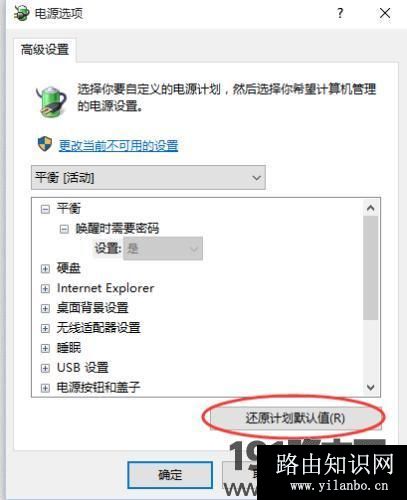Collapse the 平衡 tree node
Image resolution: width=407 pixels, height=500 pixels.
(45, 209)
